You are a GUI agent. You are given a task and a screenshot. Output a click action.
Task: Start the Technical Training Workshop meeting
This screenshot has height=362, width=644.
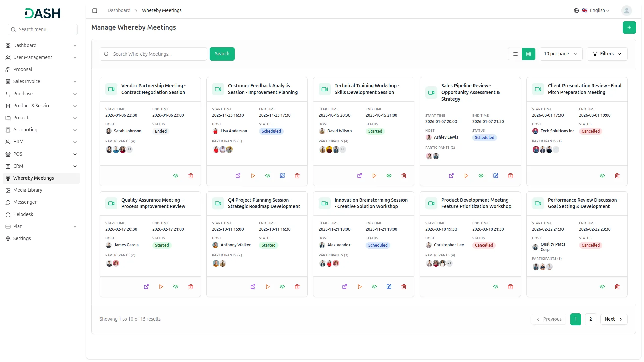click(x=374, y=176)
